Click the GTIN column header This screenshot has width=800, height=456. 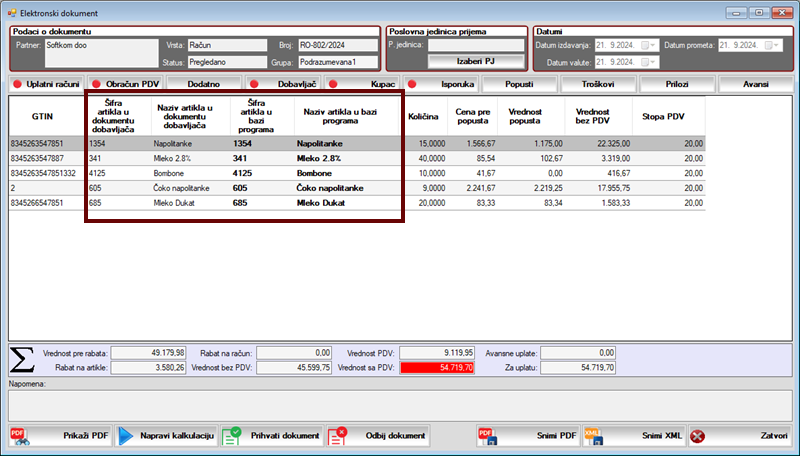pyautogui.click(x=42, y=116)
